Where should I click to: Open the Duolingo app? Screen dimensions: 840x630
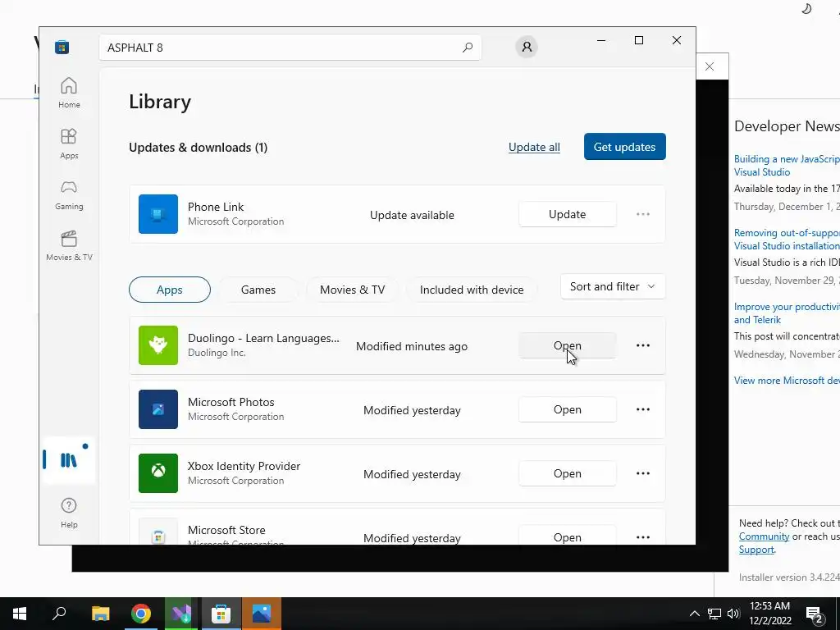568,345
